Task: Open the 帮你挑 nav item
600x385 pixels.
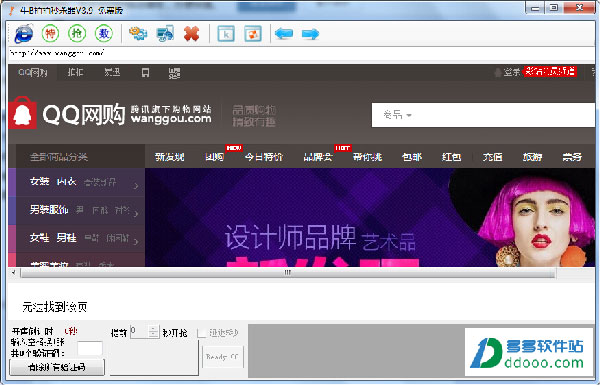Action: [367, 157]
